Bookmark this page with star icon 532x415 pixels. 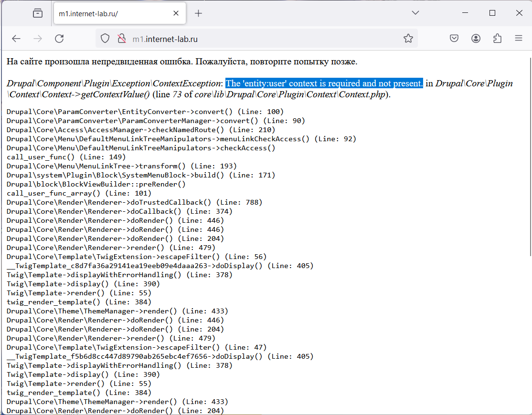coord(408,39)
